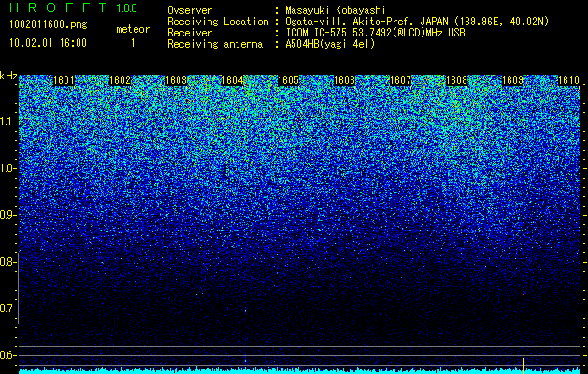Click the 1601 time marker
The image size is (588, 374).
[x=65, y=80]
